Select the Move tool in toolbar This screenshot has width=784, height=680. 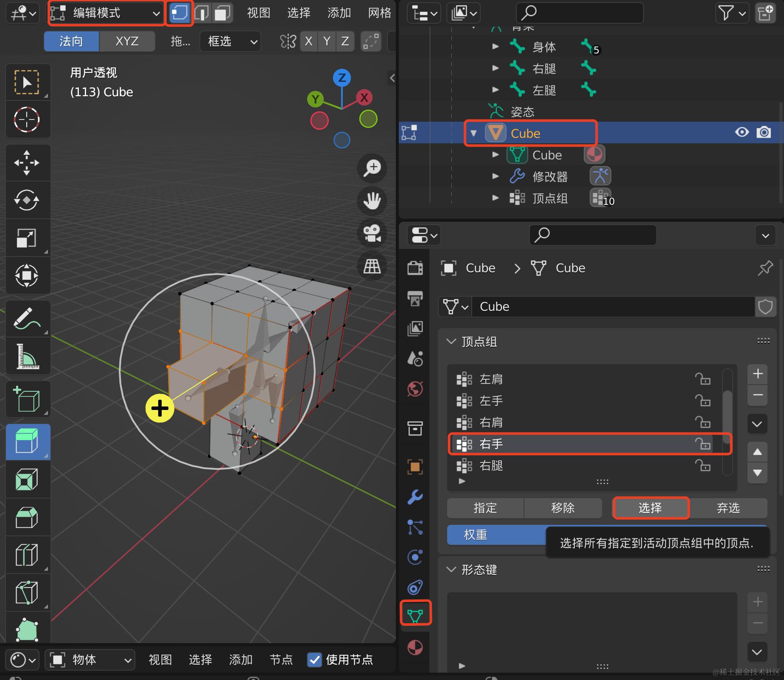pyautogui.click(x=27, y=163)
